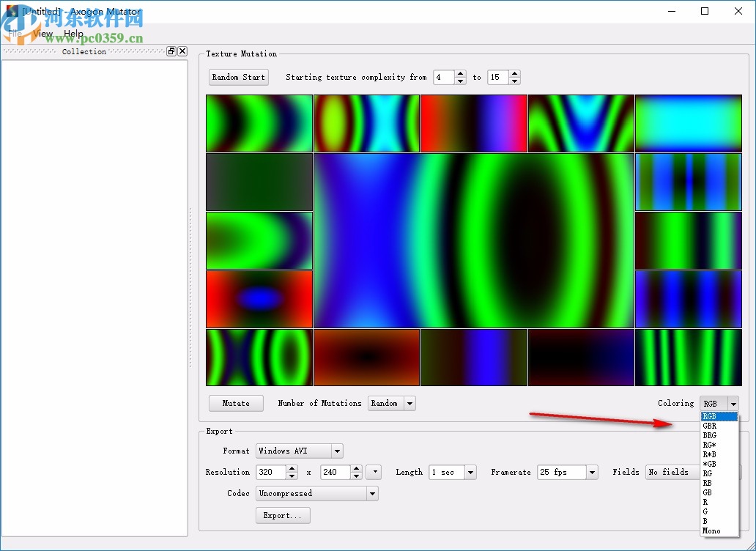Pick the R*B coloring option
Screen dimensions: 756x551
click(x=710, y=454)
